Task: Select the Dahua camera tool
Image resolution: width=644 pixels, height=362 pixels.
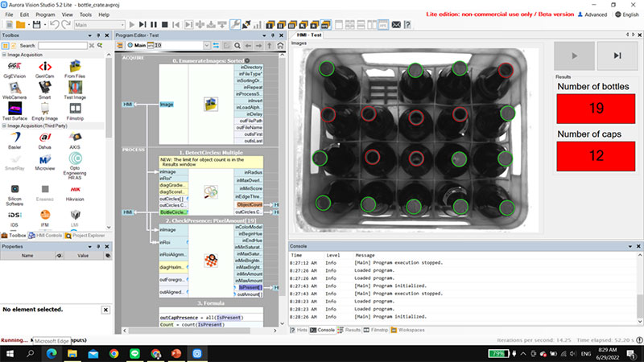Action: 45,140
